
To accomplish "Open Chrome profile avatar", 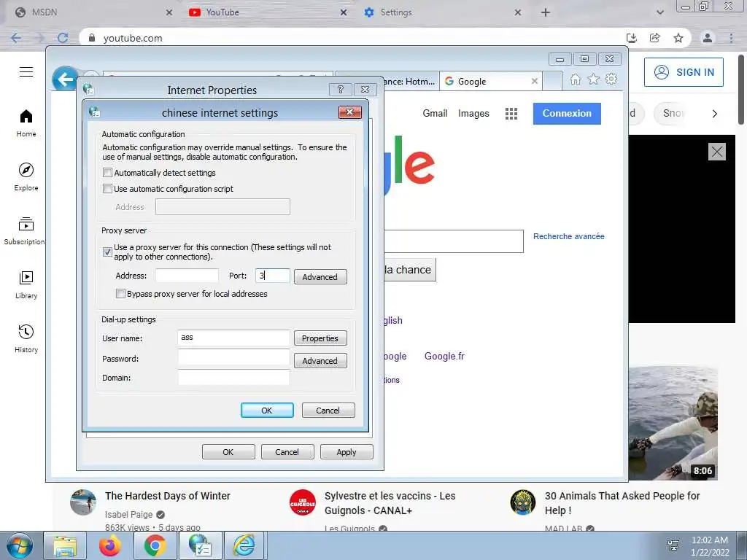I will (x=708, y=38).
